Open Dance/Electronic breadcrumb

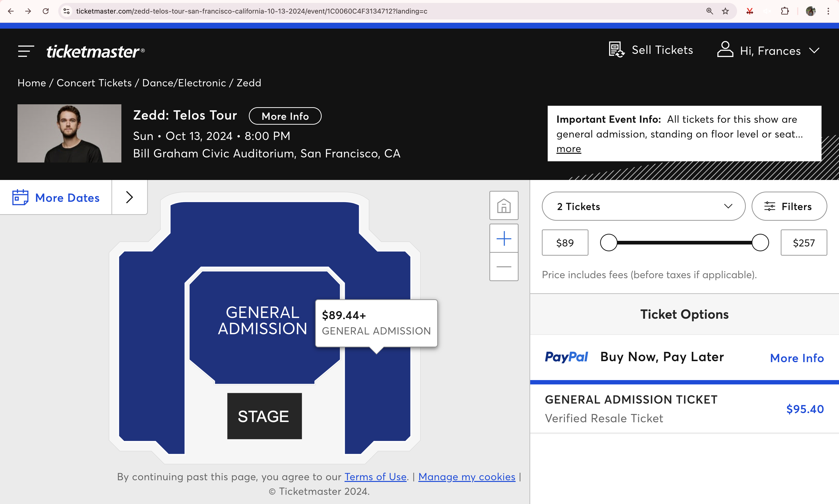point(184,83)
